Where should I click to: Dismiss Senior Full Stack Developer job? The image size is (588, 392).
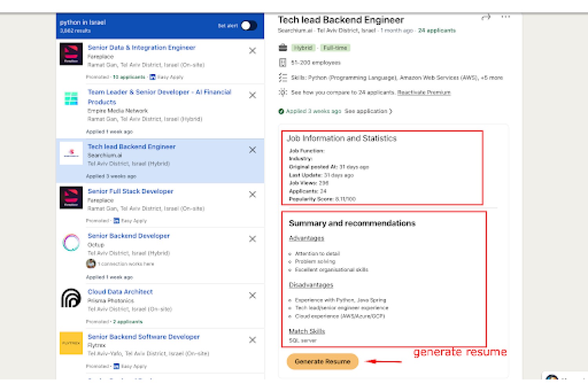click(x=252, y=194)
